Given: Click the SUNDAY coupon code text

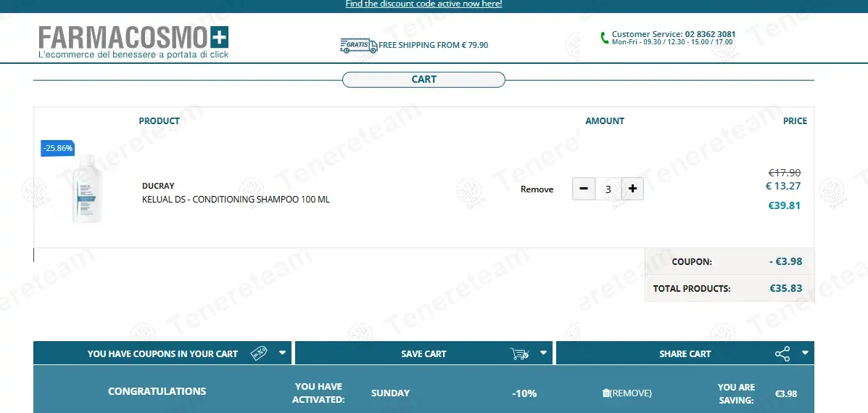Looking at the screenshot, I should click(x=390, y=393).
